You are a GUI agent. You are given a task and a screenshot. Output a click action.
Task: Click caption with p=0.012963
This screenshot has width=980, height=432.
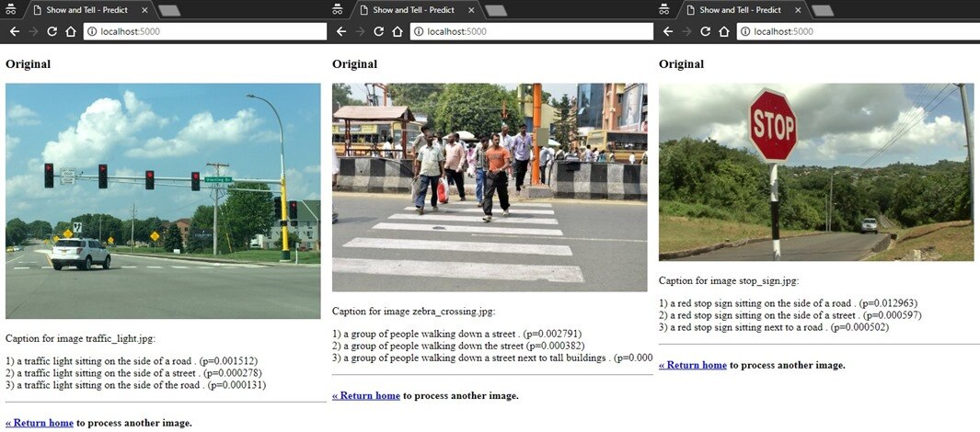(x=788, y=304)
